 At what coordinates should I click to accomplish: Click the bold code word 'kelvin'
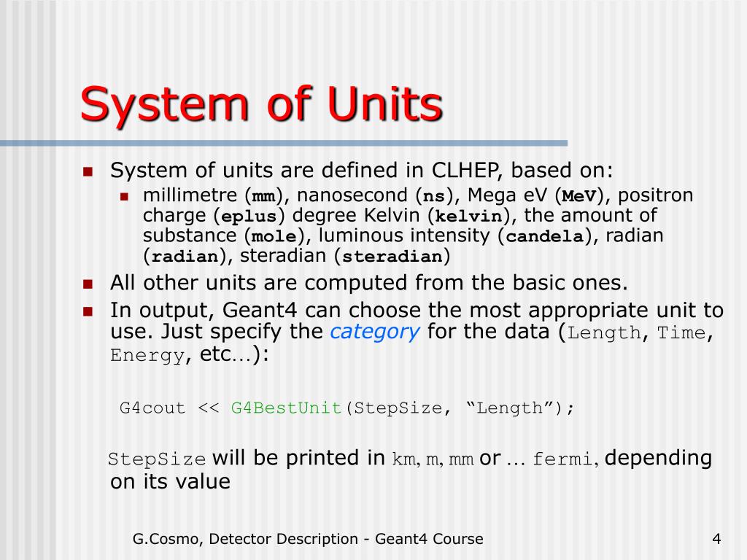pos(469,216)
